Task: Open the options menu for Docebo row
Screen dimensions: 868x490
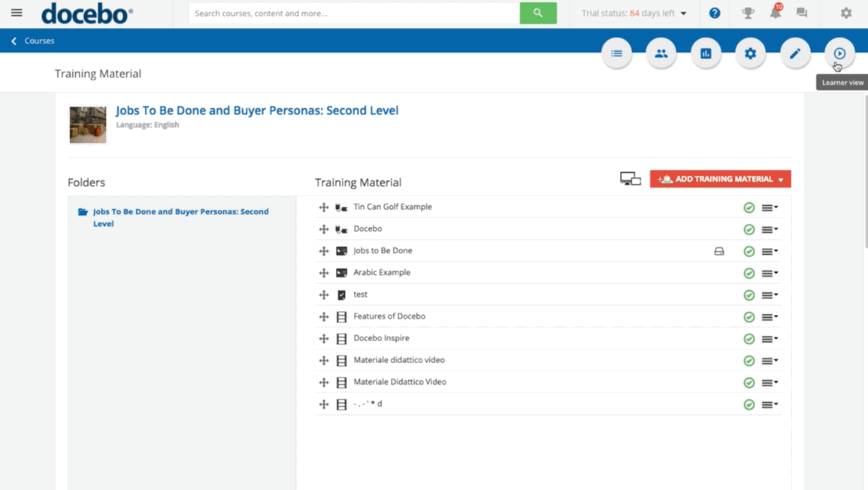Action: pyautogui.click(x=770, y=229)
